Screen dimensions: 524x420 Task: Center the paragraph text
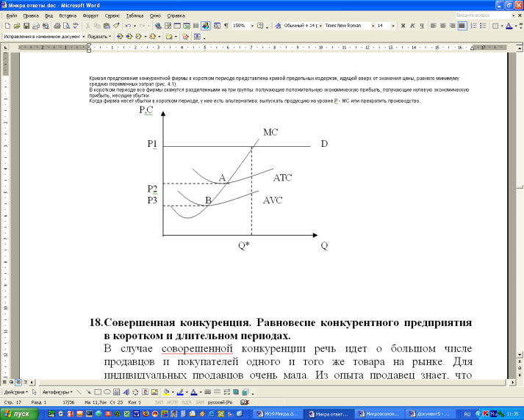click(x=443, y=26)
